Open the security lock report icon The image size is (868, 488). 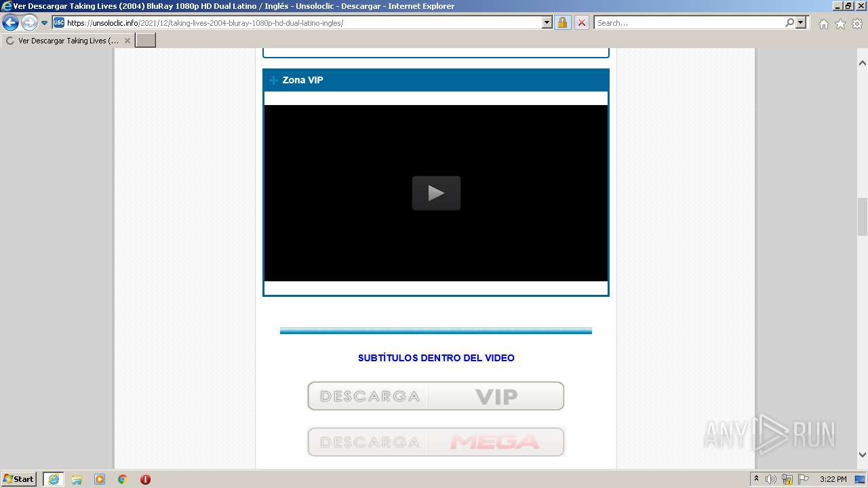click(x=562, y=23)
